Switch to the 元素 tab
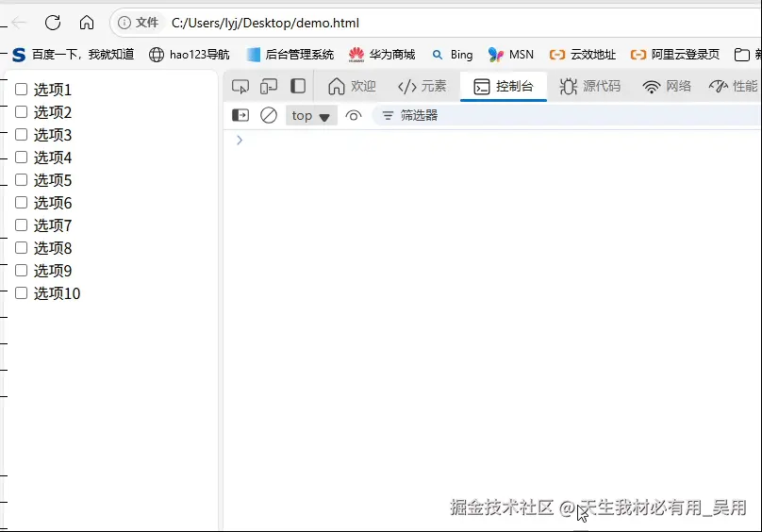 click(x=422, y=87)
